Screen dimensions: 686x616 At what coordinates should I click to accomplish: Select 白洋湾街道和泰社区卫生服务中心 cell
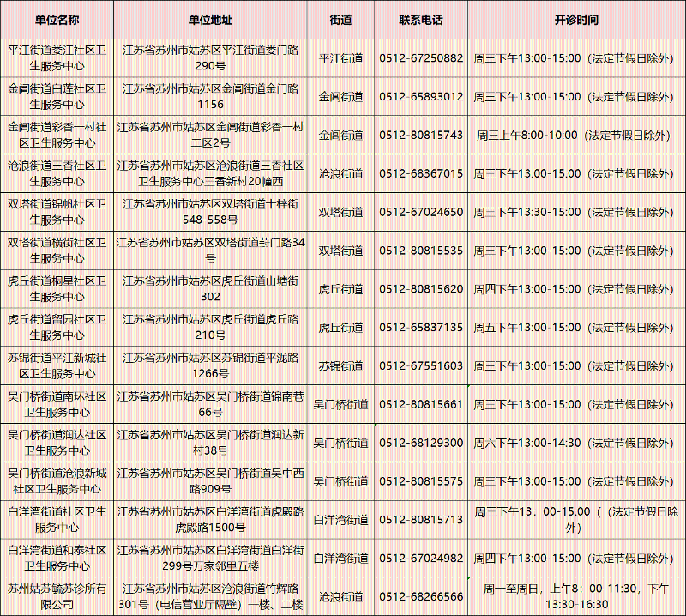pos(57,559)
